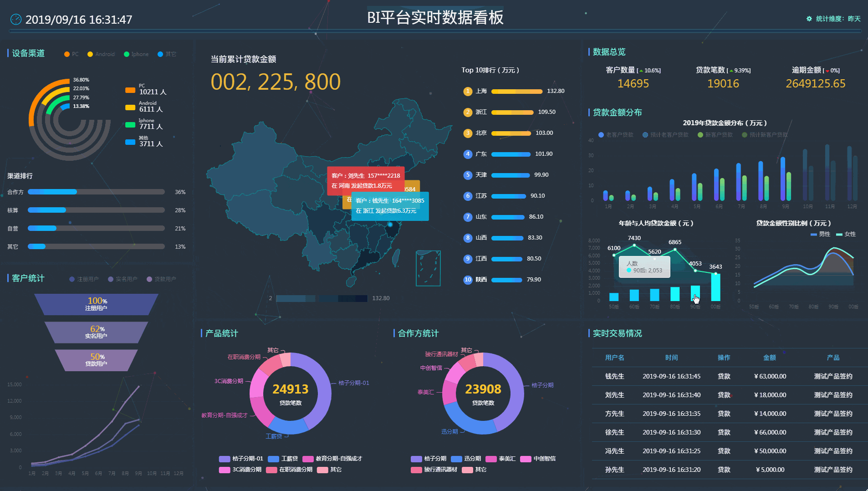This screenshot has width=868, height=491.
Task: Toggle the 迅分期 legend under 合作方统计
Action: pyautogui.click(x=465, y=459)
